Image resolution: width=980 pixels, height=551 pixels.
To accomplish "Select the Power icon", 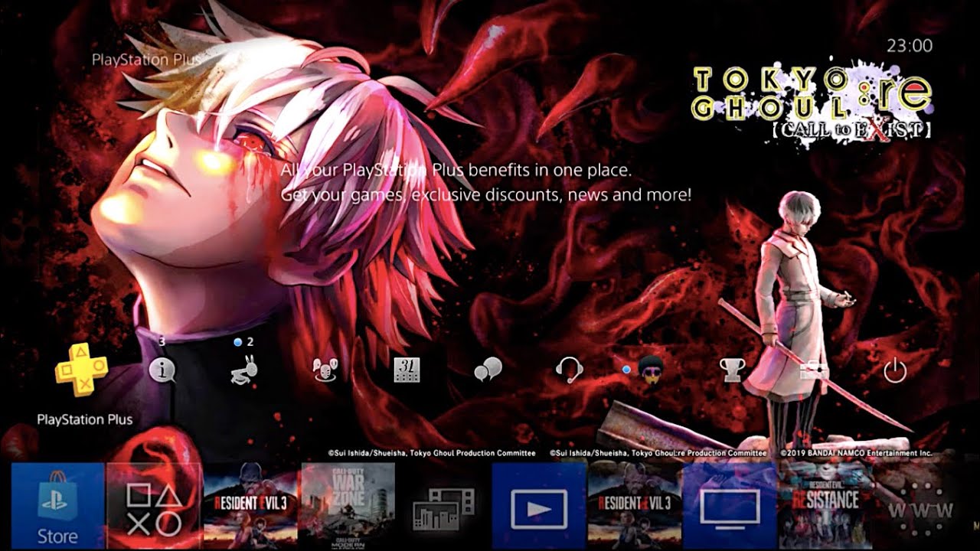I will (895, 371).
